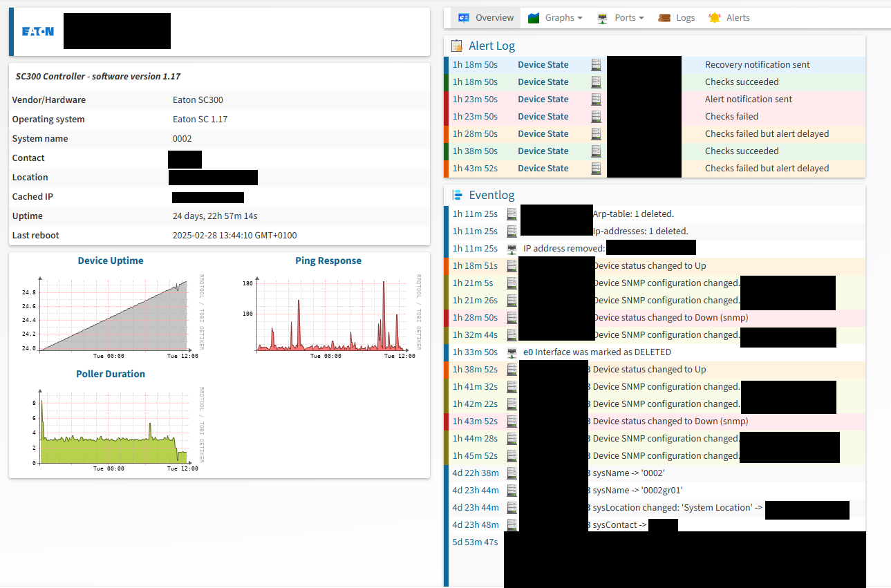Image resolution: width=891 pixels, height=588 pixels.
Task: Click the '5d 53m 47s' eventlog timestamp
Action: click(475, 542)
